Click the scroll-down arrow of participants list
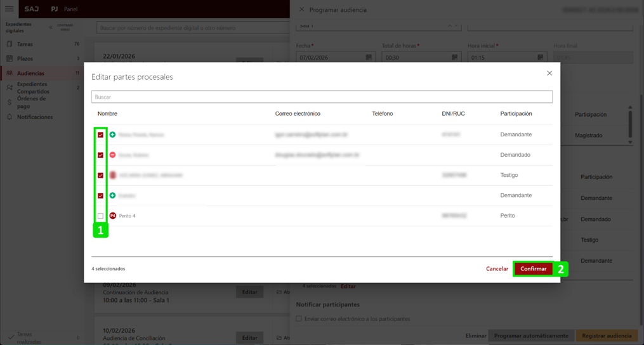 [630, 142]
